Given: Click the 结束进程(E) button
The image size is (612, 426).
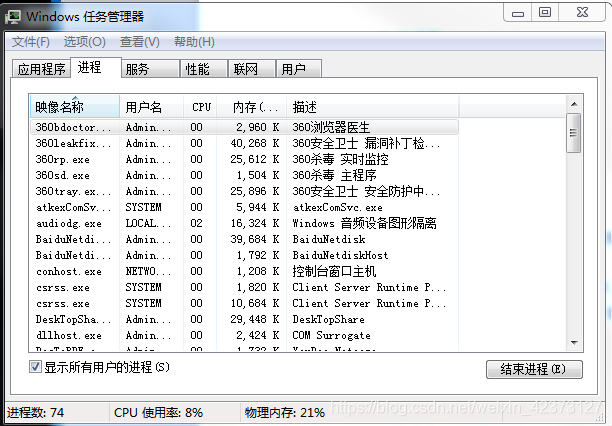Looking at the screenshot, I should click(534, 369).
